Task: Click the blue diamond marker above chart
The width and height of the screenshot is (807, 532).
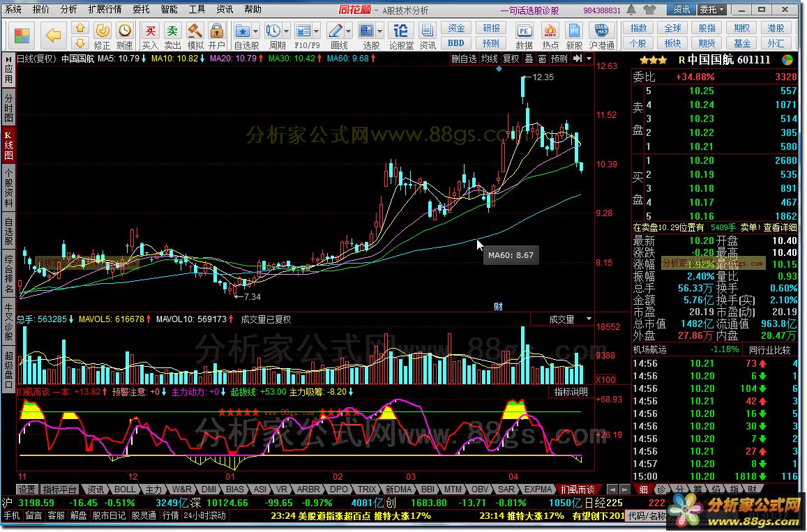Action: click(x=499, y=69)
